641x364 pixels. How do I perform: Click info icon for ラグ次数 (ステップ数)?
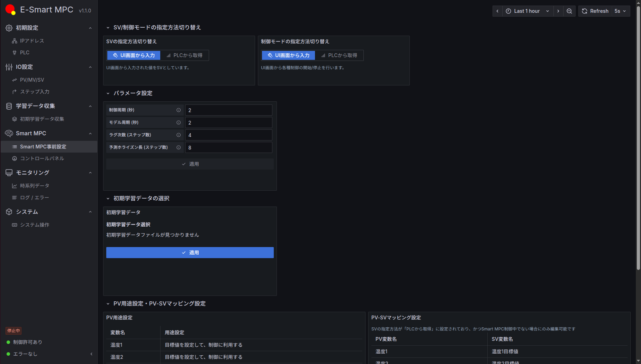pyautogui.click(x=179, y=135)
